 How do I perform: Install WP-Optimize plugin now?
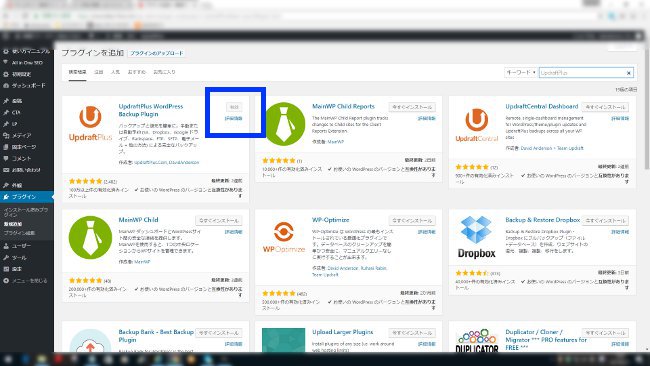tap(412, 221)
